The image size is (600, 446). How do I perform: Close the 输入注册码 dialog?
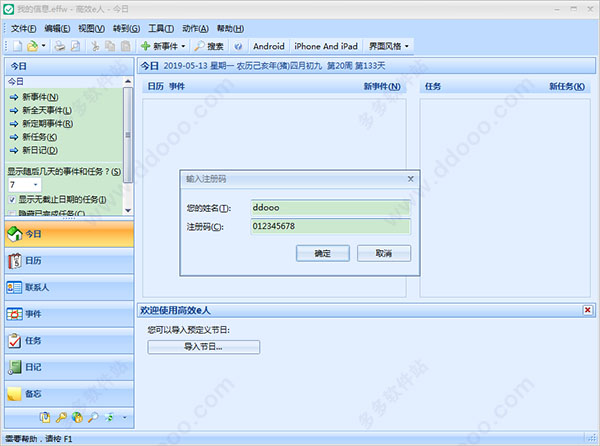click(x=411, y=179)
